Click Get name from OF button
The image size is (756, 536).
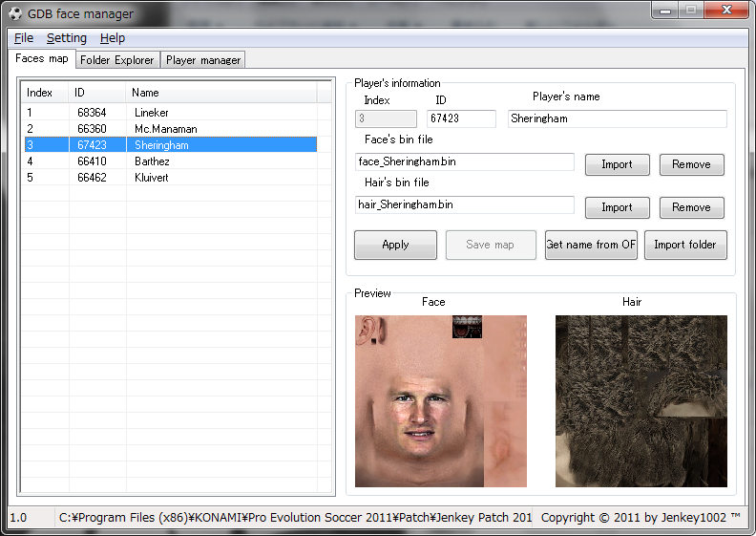click(591, 245)
